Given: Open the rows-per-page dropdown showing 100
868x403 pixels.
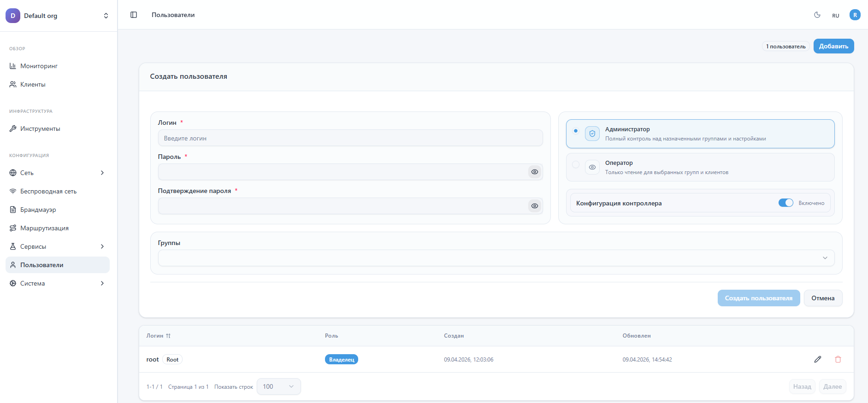Looking at the screenshot, I should [278, 386].
